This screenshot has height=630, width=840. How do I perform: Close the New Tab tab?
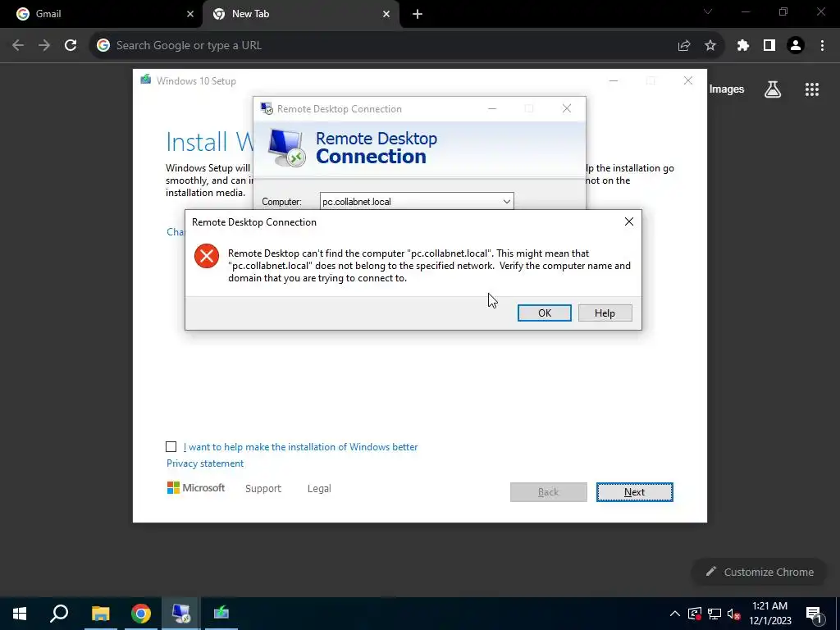pos(386,15)
